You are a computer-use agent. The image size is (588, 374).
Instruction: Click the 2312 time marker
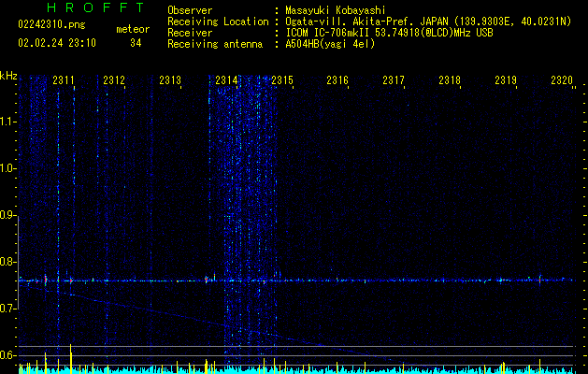[114, 80]
